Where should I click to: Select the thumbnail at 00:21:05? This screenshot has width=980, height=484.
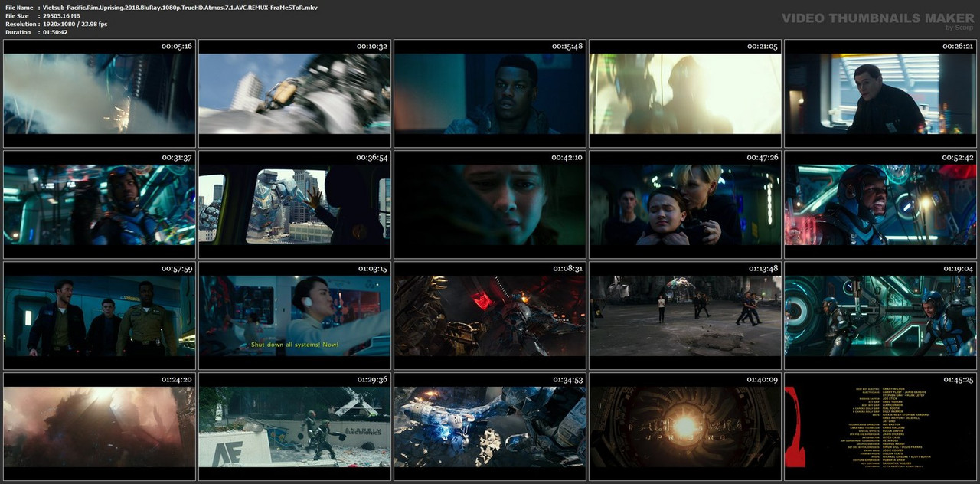[685, 93]
